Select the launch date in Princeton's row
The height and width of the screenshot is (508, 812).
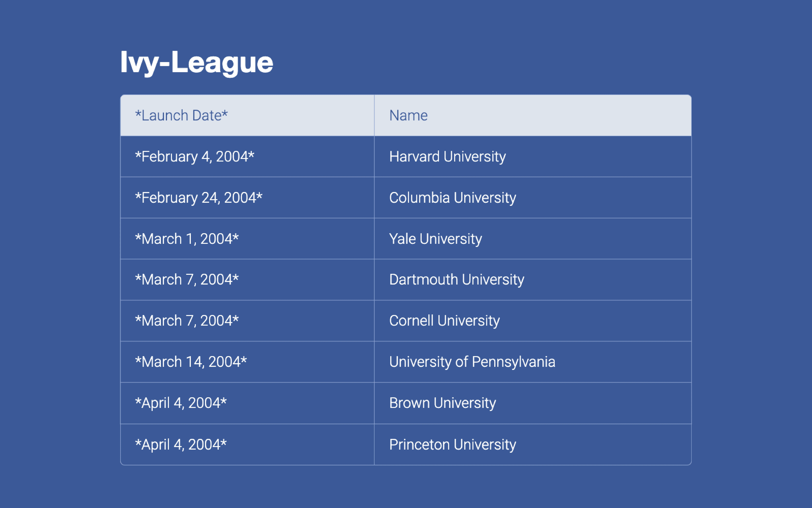[x=181, y=444]
